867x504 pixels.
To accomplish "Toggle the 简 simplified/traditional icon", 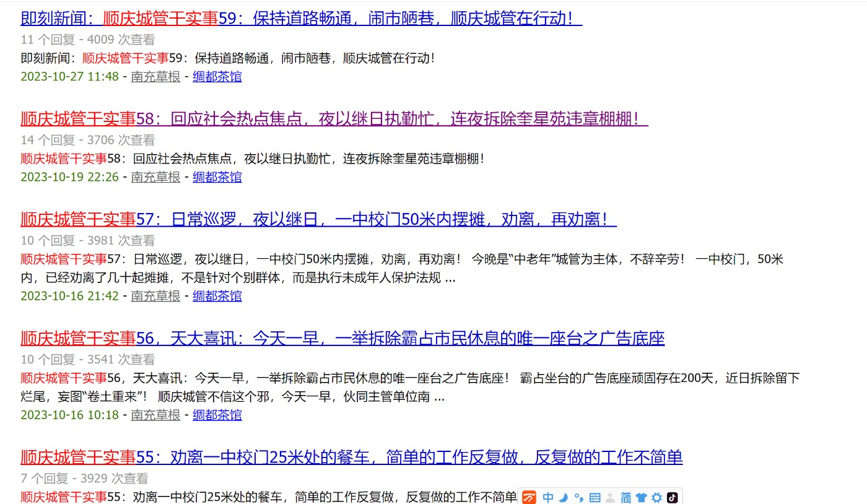I will point(625,497).
